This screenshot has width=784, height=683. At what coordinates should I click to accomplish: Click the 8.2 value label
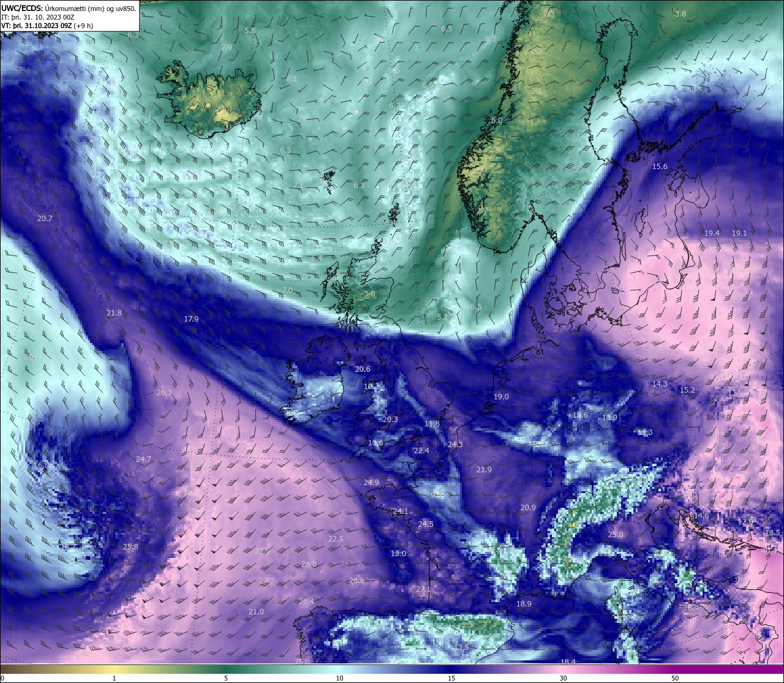pos(491,39)
